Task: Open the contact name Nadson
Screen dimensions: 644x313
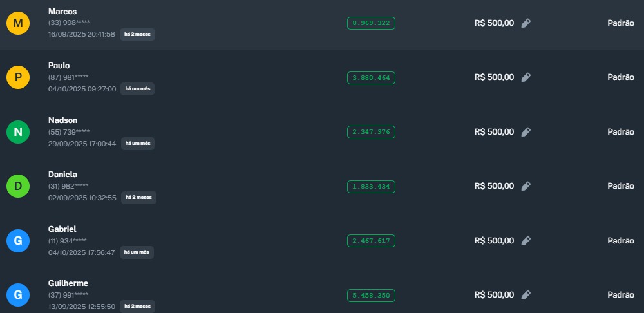Action: tap(63, 120)
